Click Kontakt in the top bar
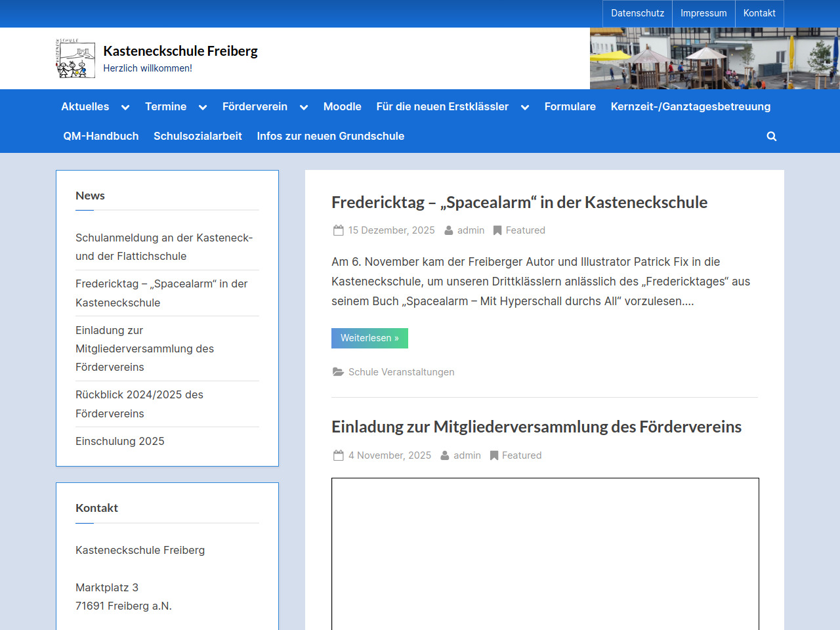840x630 pixels. (759, 13)
